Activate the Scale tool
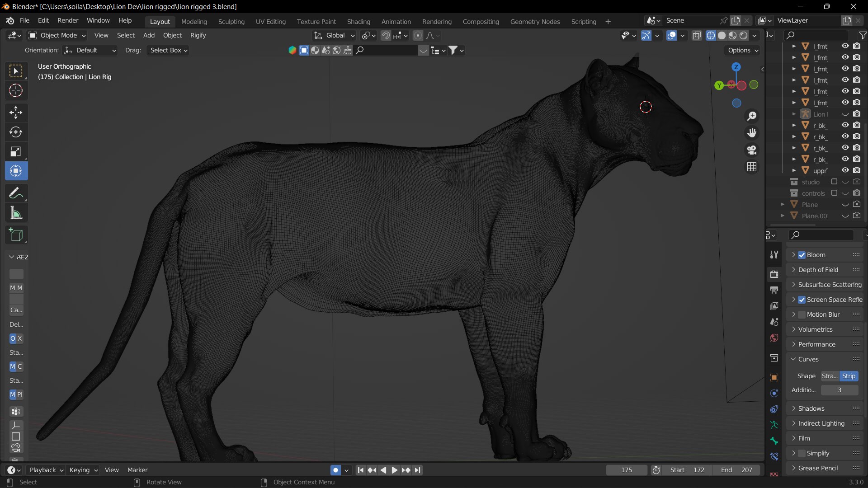Screen dimensions: 868x488 (16, 151)
